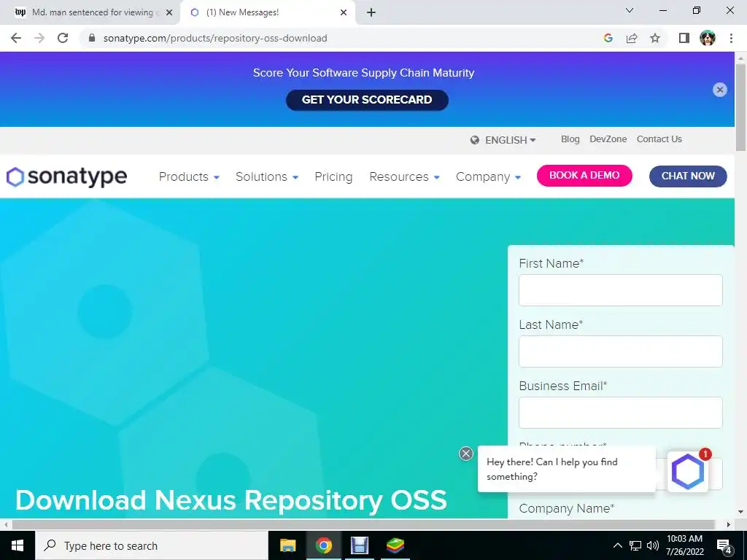The width and height of the screenshot is (747, 560).
Task: Dismiss the scorecard banner with X
Action: (x=720, y=90)
